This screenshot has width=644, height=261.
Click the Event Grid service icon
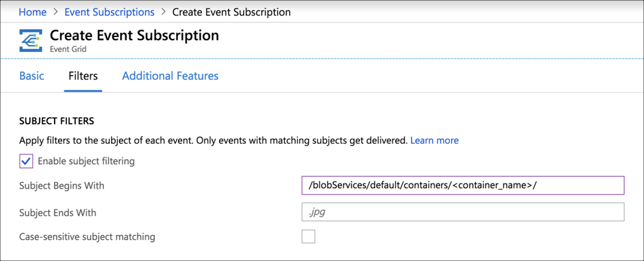click(x=31, y=40)
